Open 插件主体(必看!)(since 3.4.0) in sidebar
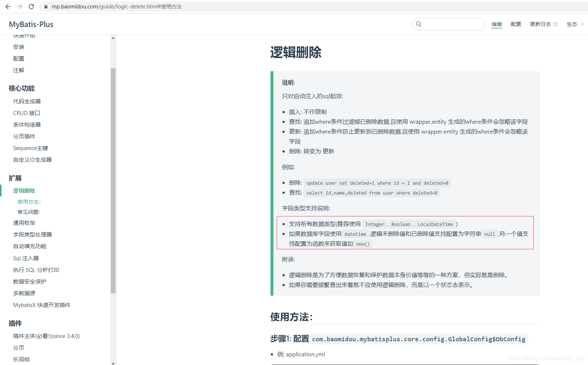This screenshot has height=365, width=588. pyautogui.click(x=46, y=336)
